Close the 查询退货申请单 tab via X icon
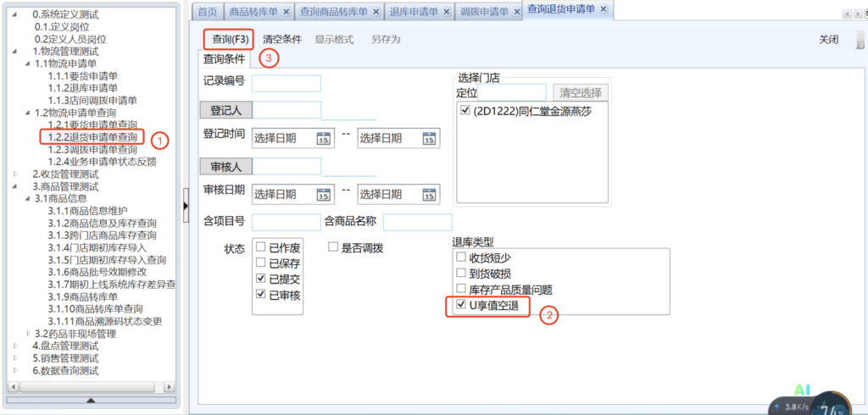 point(603,8)
